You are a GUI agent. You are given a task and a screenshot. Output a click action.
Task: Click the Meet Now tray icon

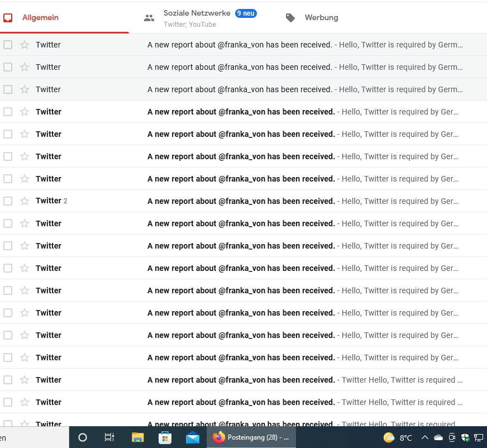[x=452, y=438]
